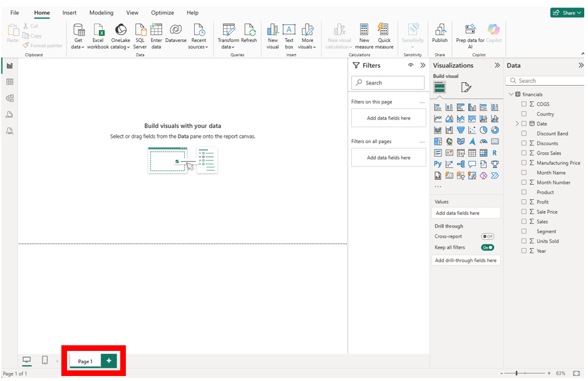
Task: Check the Country field
Action: click(x=524, y=114)
